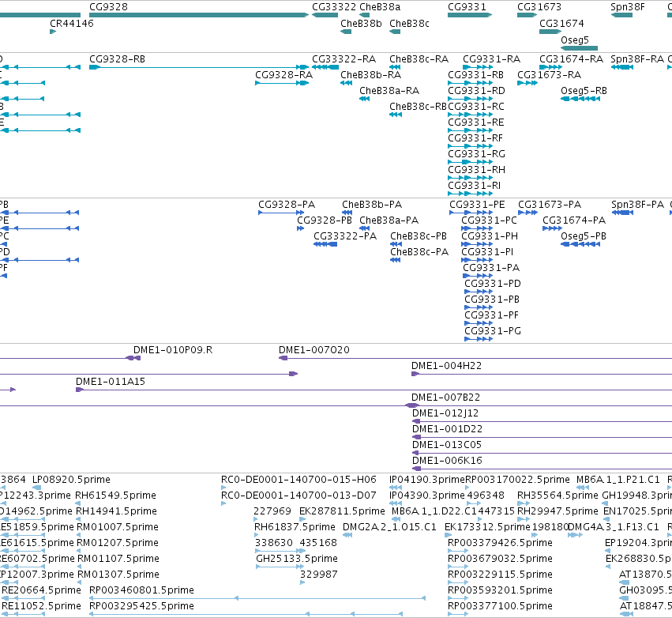Select transcript CG9328-RA
Viewport: 672px width, 618px height.
click(x=282, y=83)
